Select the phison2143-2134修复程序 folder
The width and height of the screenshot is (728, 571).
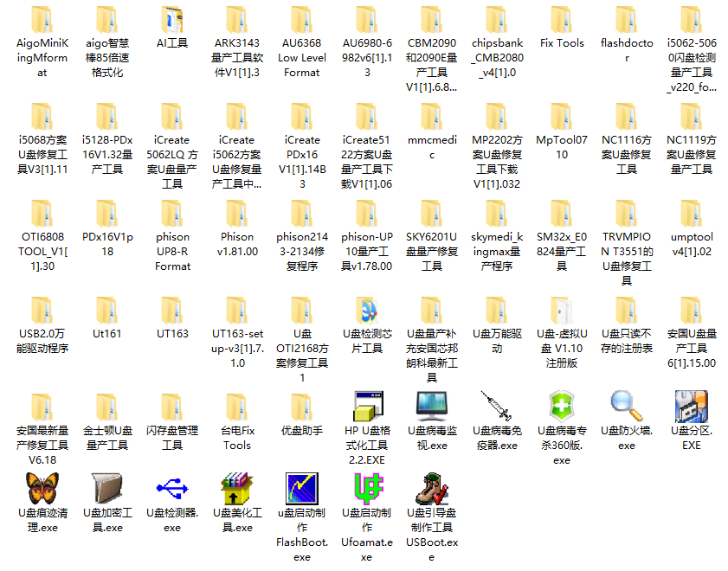302,214
